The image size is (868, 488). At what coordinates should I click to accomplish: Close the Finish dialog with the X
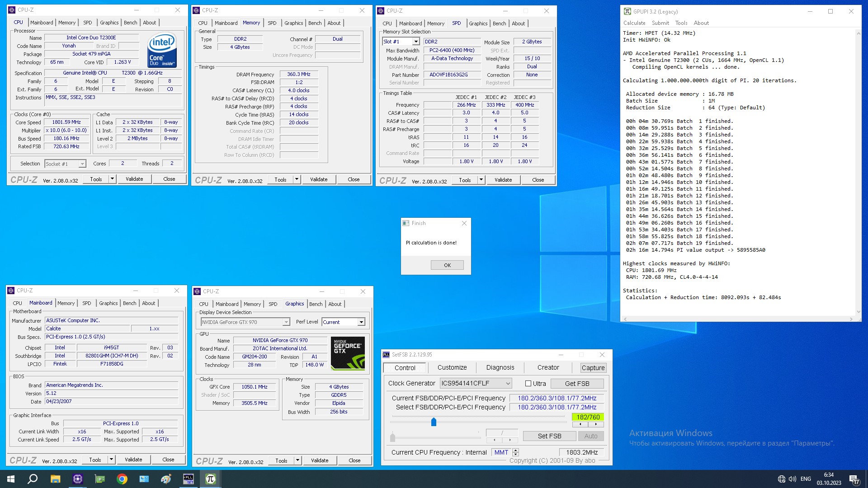(x=464, y=223)
